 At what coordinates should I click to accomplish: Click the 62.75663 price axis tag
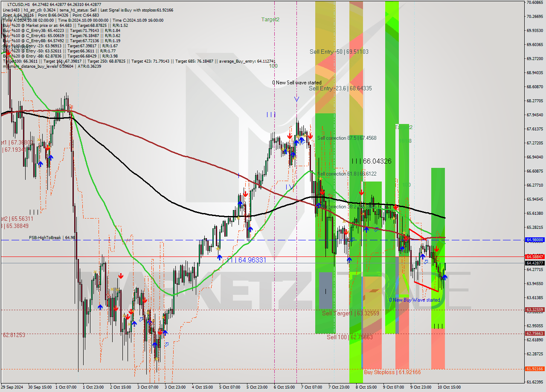tap(535, 334)
